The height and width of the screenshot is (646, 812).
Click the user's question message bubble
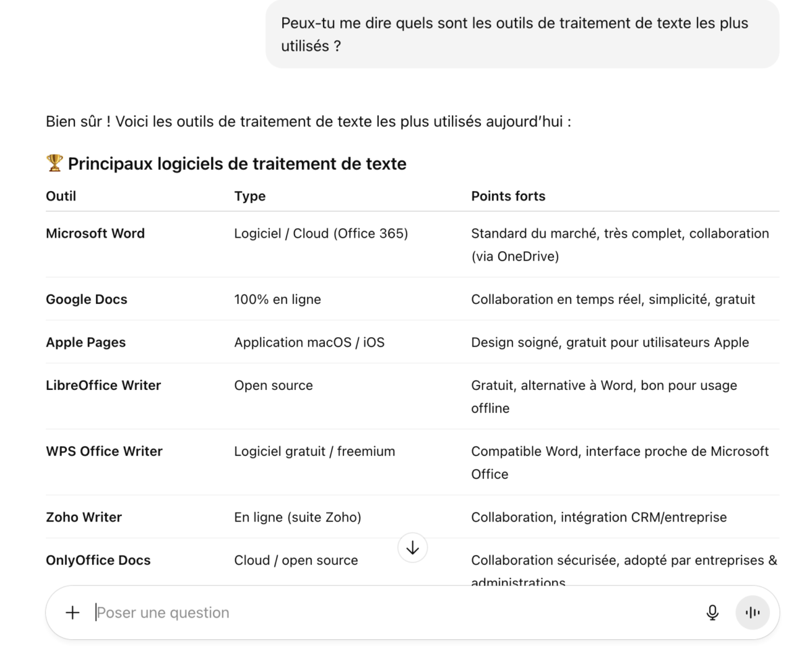click(x=522, y=35)
